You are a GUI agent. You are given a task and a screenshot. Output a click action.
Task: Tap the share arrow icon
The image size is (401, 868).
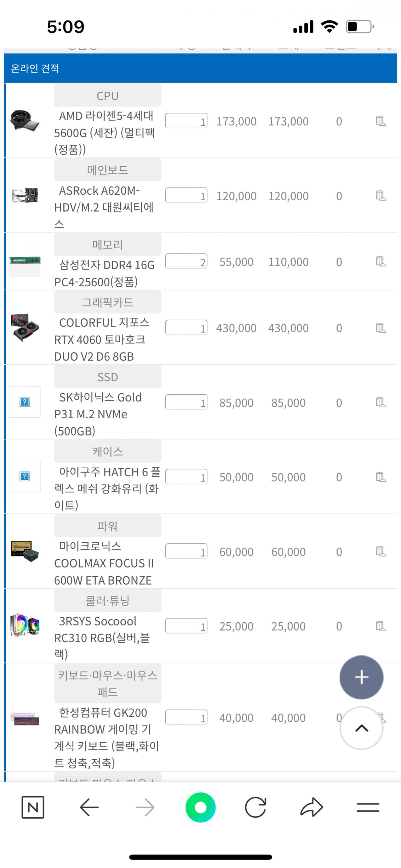(311, 807)
